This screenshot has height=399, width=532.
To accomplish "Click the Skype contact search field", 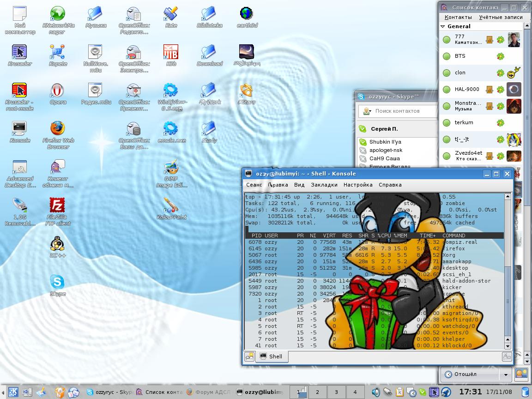I will coord(399,111).
